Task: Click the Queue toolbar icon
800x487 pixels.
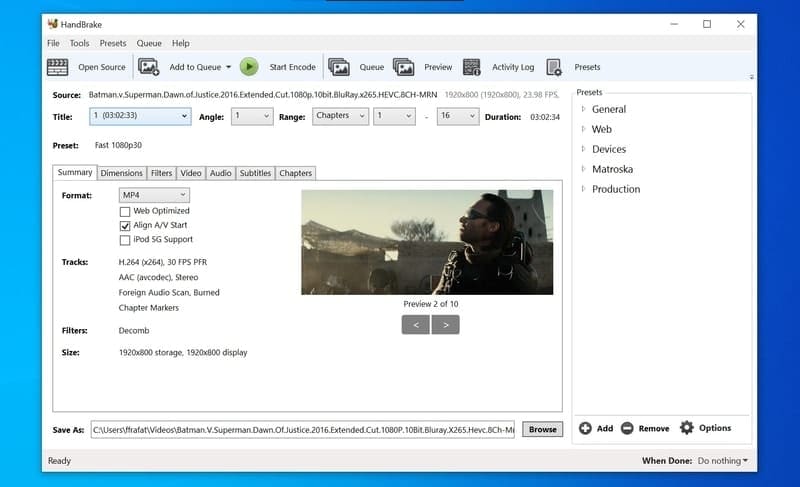Action: [x=339, y=67]
